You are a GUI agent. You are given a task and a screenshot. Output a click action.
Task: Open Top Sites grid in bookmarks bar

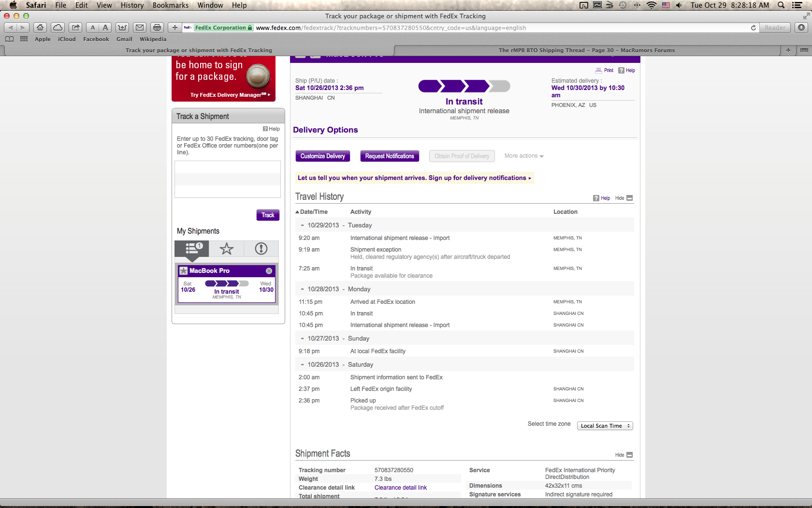[x=24, y=39]
